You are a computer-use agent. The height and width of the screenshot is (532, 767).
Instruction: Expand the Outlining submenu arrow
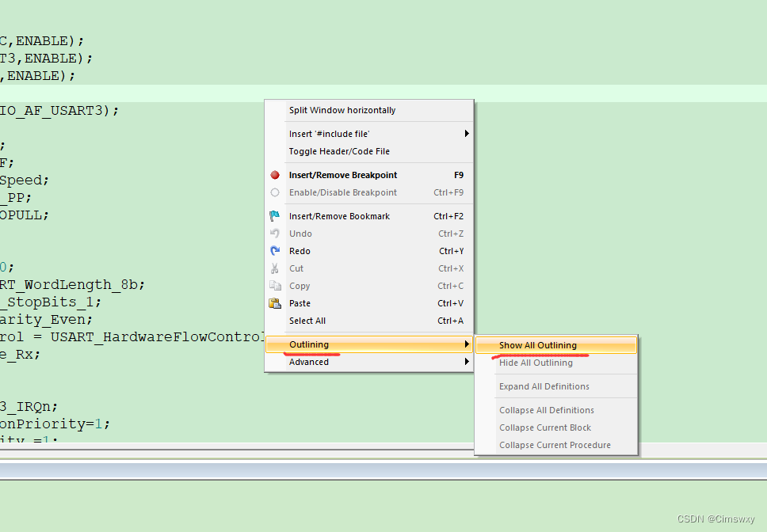click(x=467, y=344)
